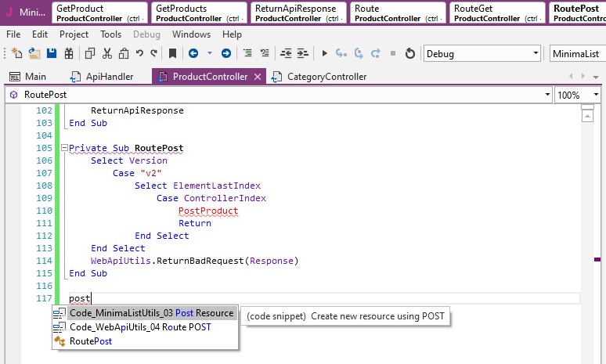Screen dimensions: 606x364
Task: Navigate backward with the blue arrow
Action: point(193,54)
